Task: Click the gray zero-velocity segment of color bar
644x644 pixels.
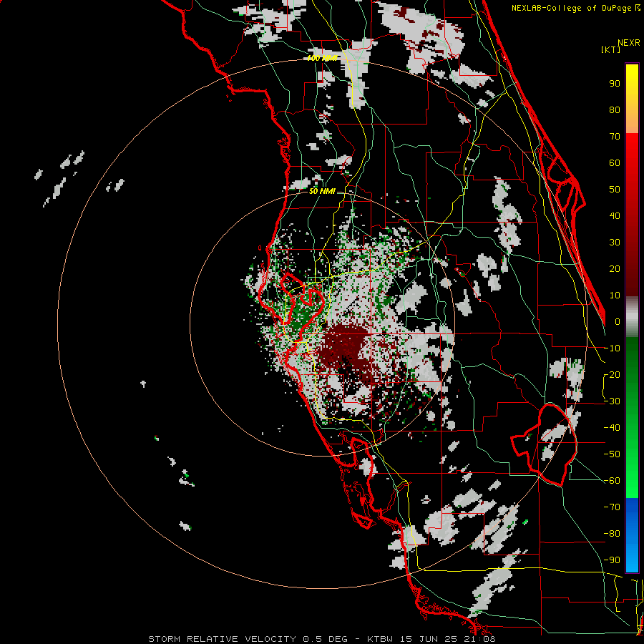Action: [632, 317]
